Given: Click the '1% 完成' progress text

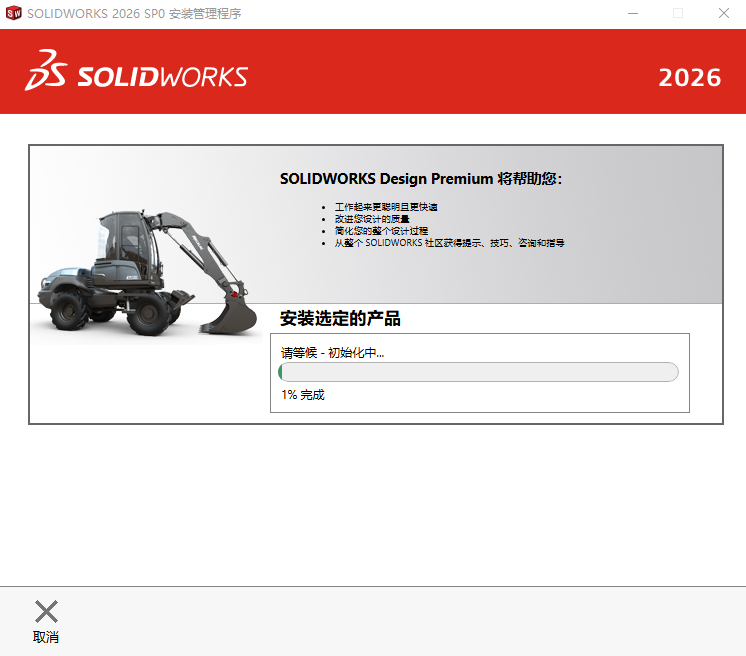Looking at the screenshot, I should tap(303, 395).
